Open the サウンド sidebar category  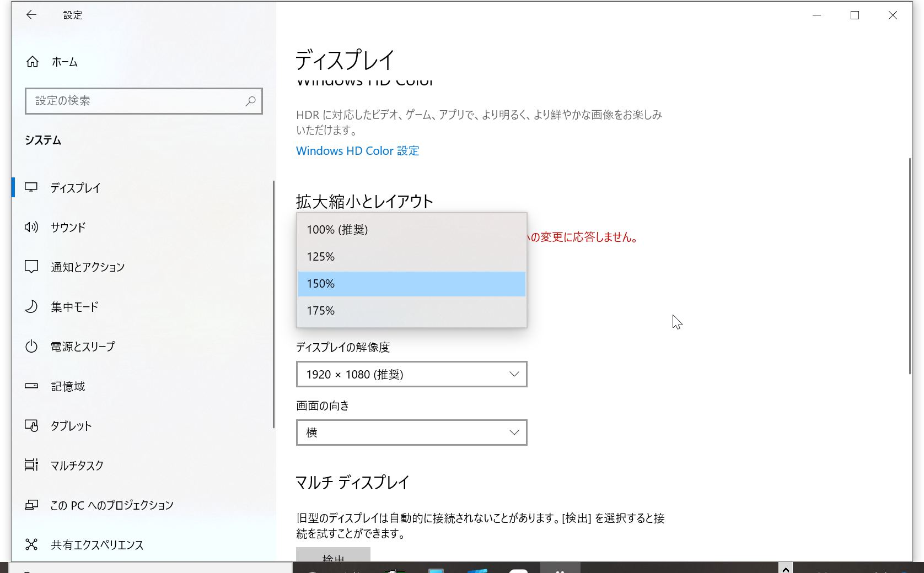click(x=143, y=228)
